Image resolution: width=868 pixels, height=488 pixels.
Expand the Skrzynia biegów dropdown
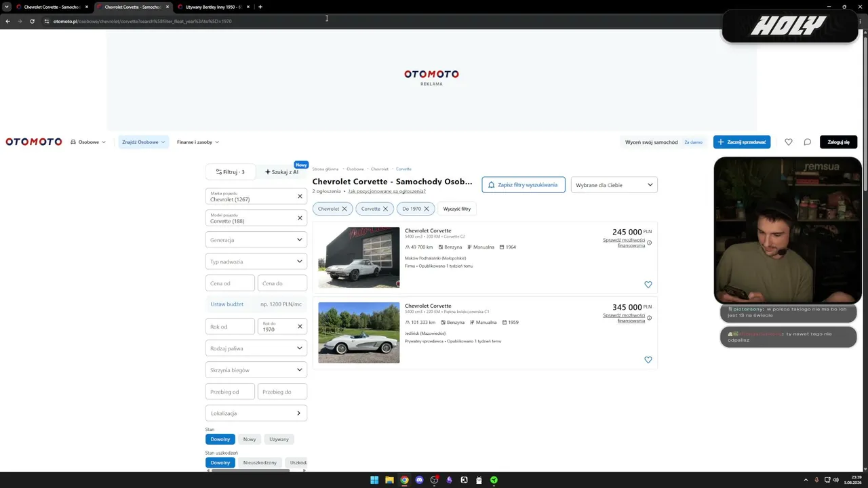[256, 370]
